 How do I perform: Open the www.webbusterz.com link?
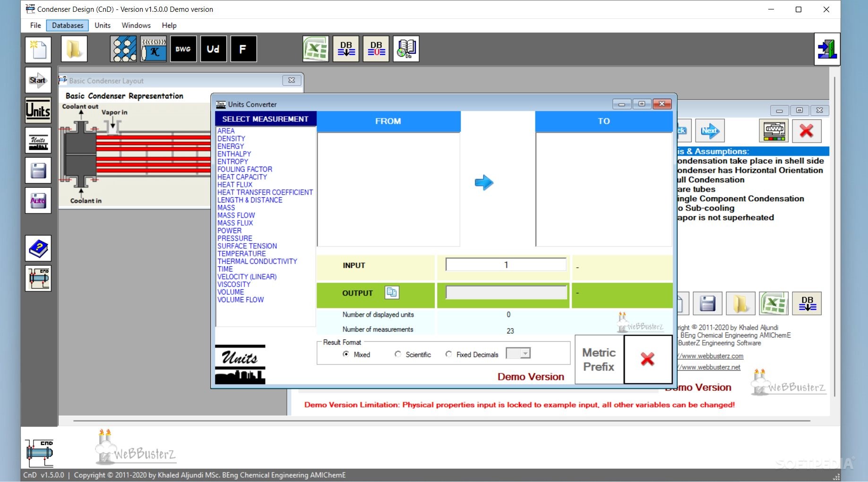point(711,356)
